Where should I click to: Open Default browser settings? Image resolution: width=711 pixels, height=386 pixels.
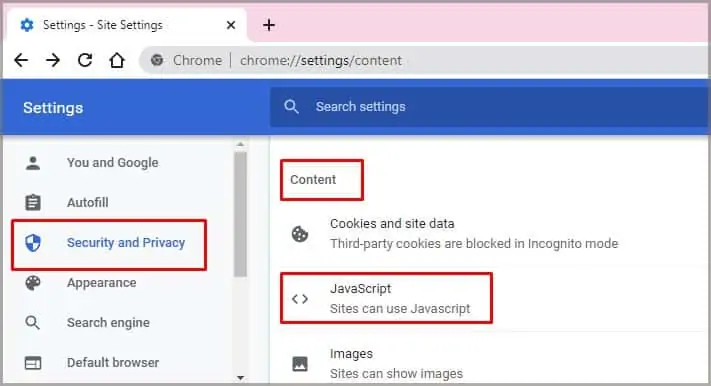click(x=113, y=363)
